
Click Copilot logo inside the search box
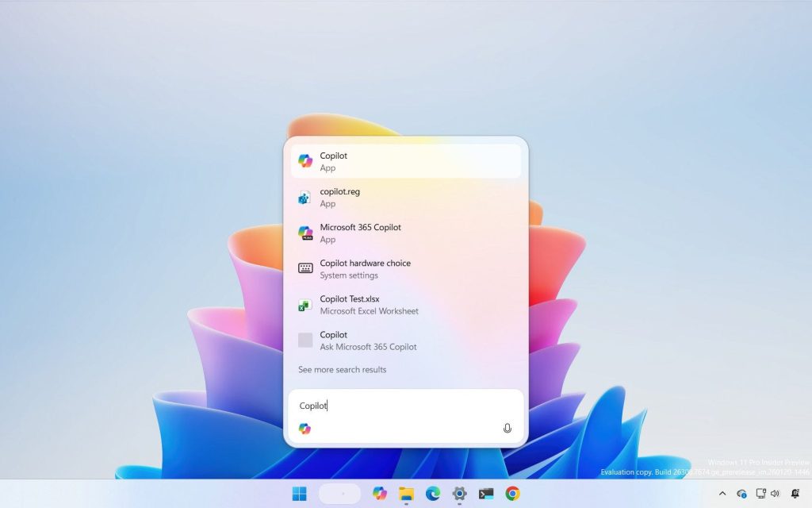coord(304,429)
